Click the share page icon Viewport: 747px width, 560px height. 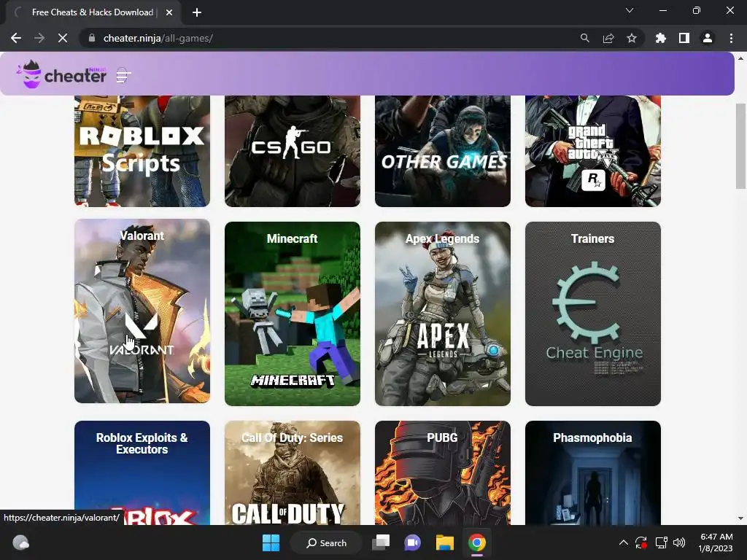coord(608,38)
